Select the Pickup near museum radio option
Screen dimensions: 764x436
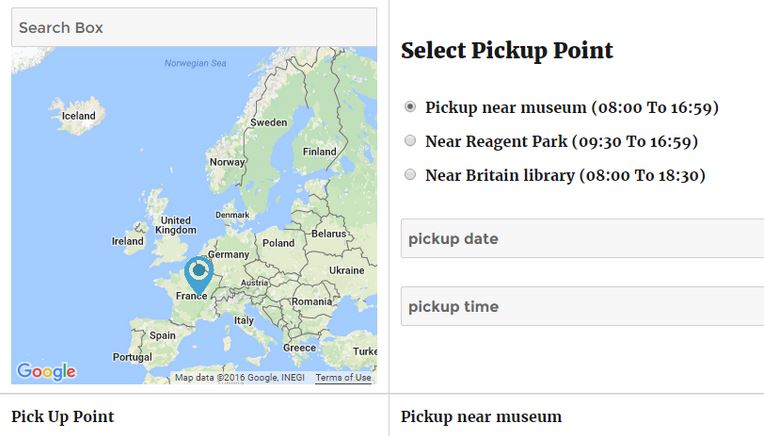[x=410, y=107]
